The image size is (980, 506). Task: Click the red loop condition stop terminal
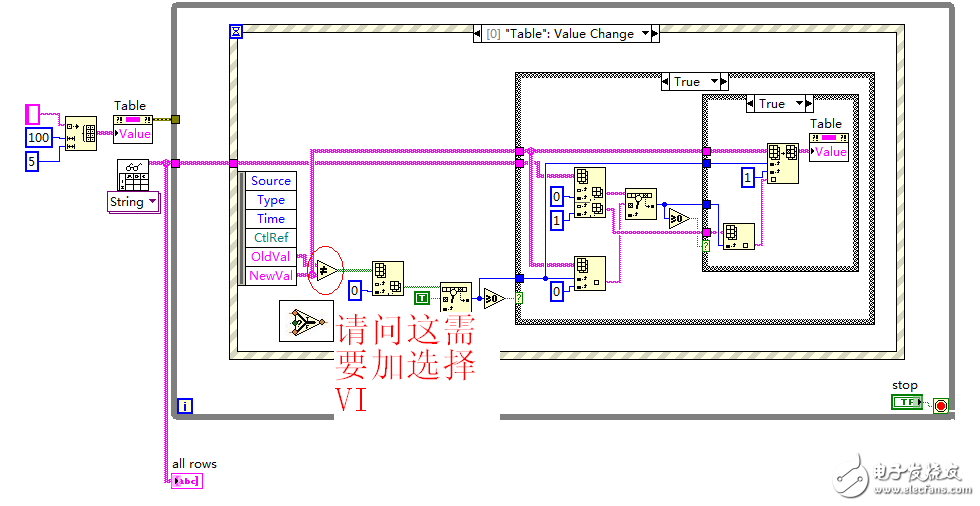[941, 406]
